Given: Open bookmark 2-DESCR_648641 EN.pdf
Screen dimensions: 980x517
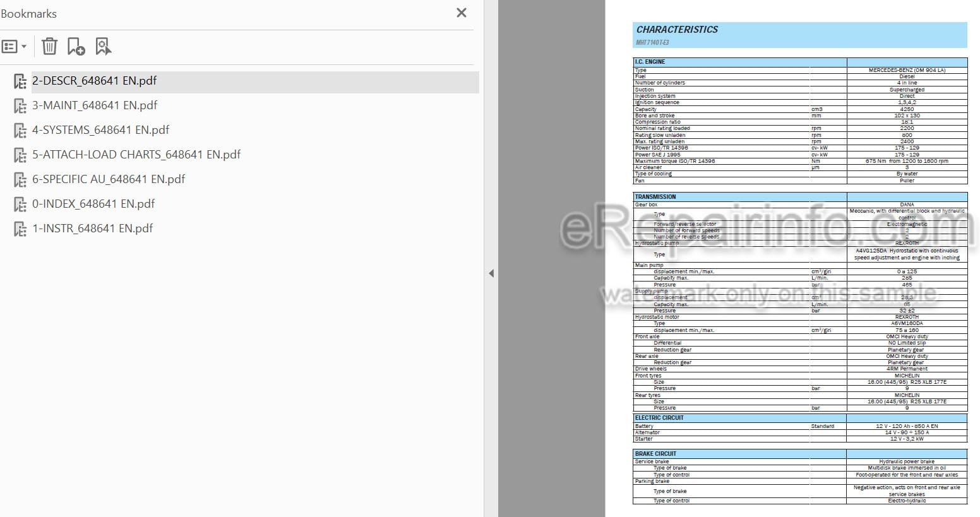Looking at the screenshot, I should click(95, 81).
